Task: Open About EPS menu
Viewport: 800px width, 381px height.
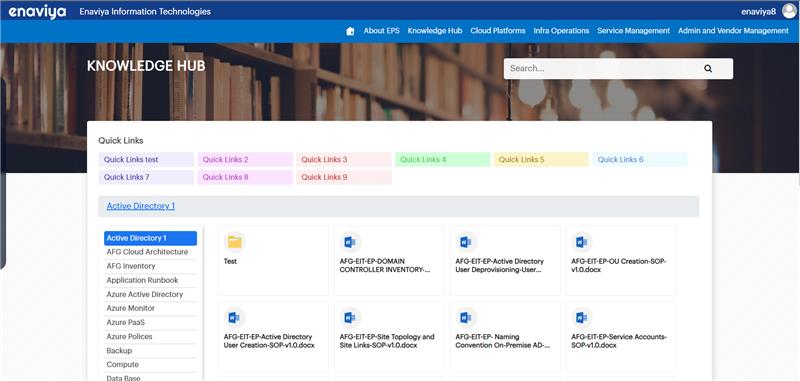Action: (x=381, y=31)
